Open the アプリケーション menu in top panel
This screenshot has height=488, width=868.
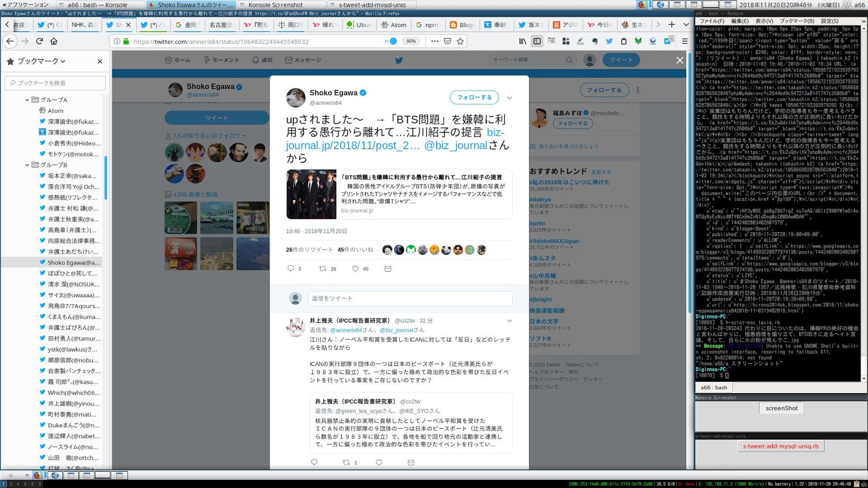pos(25,4)
